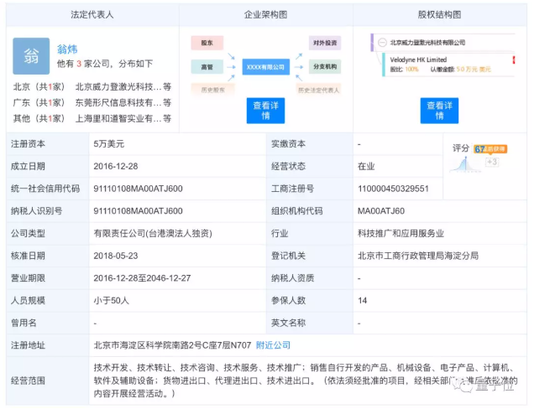Click the score distribution chart icon

click(465, 164)
